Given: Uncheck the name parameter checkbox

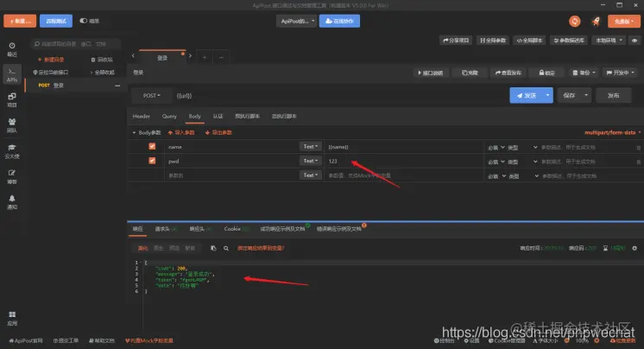Looking at the screenshot, I should 152,146.
